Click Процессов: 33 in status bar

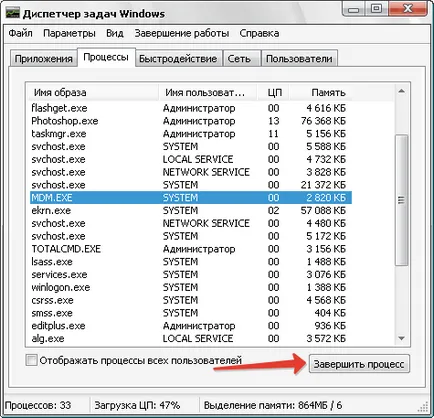click(x=38, y=405)
